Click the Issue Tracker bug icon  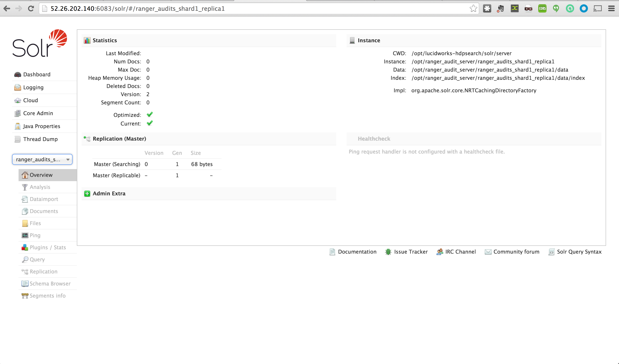click(388, 252)
